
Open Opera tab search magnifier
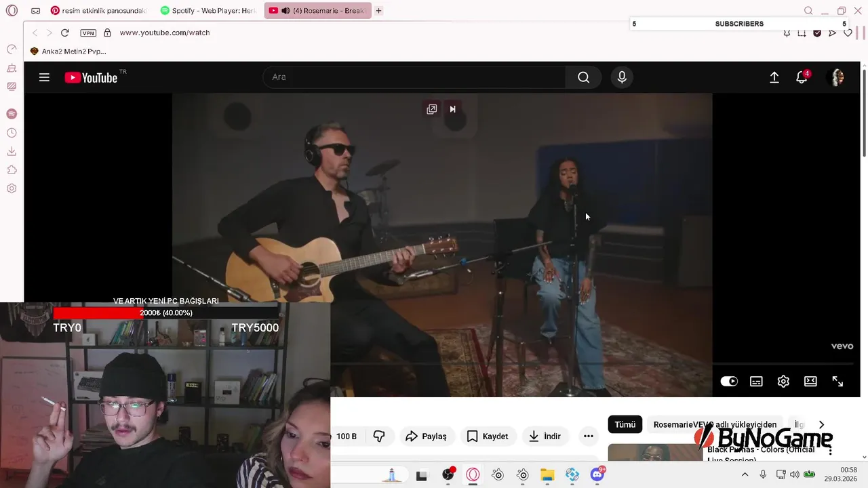[x=808, y=11]
